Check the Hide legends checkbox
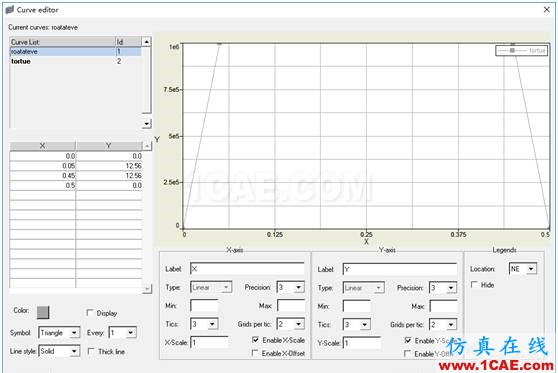 coord(474,285)
